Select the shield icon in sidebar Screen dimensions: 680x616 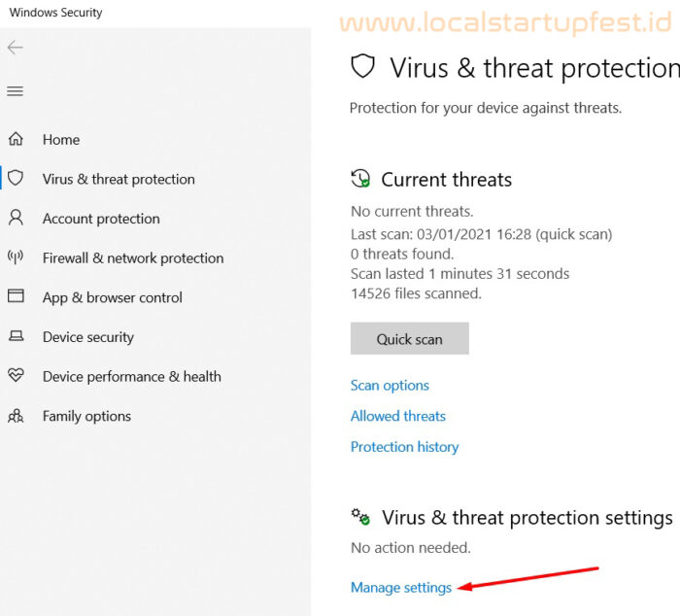point(16,178)
